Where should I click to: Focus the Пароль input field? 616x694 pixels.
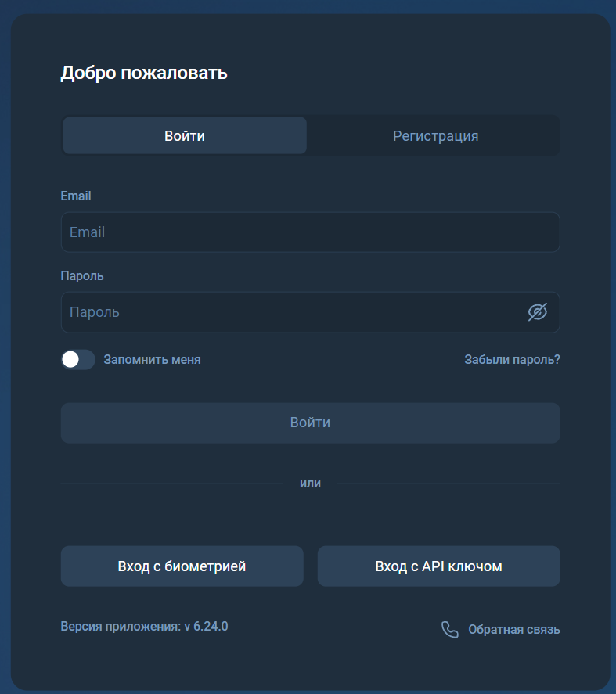[x=311, y=312]
